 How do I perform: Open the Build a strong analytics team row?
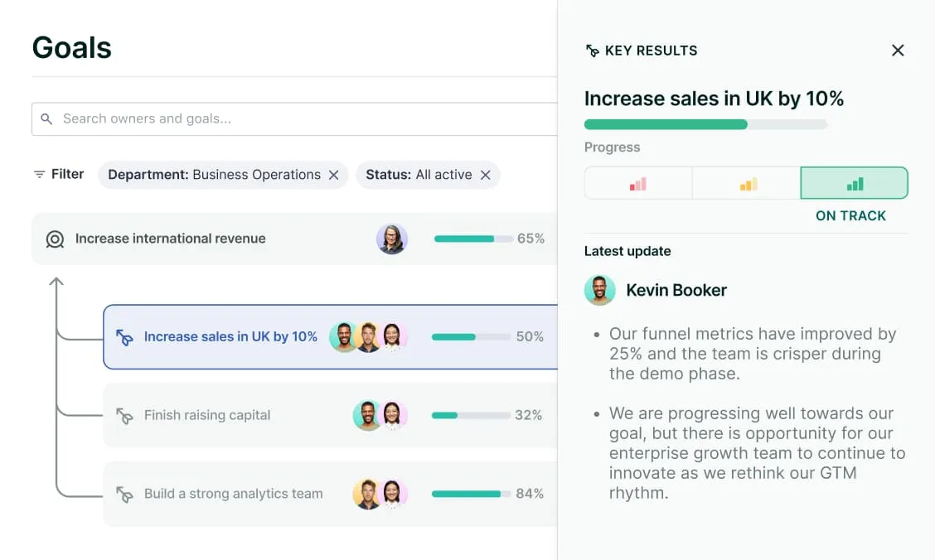coord(233,495)
